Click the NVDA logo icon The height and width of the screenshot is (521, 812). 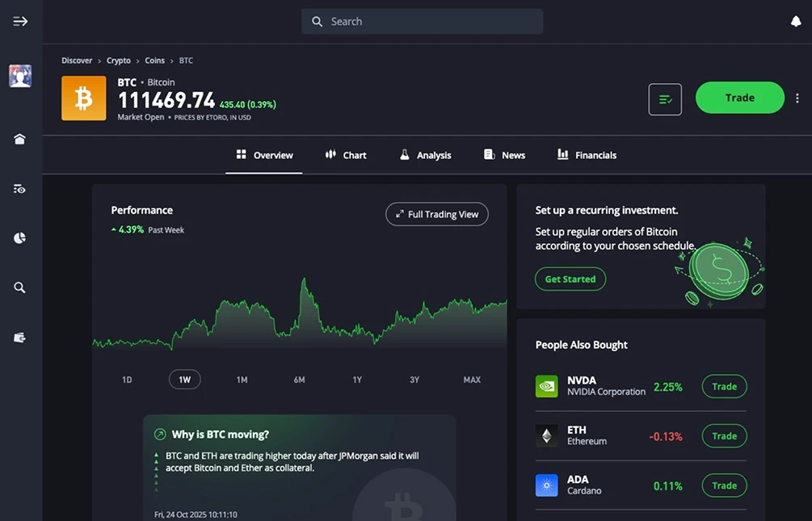[547, 386]
